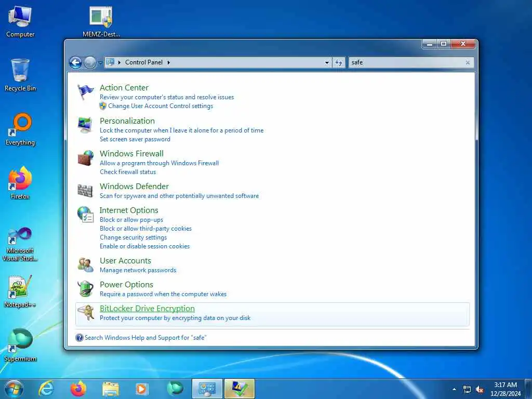Open the address bar history dropdown
The width and height of the screenshot is (532, 399).
(327, 62)
